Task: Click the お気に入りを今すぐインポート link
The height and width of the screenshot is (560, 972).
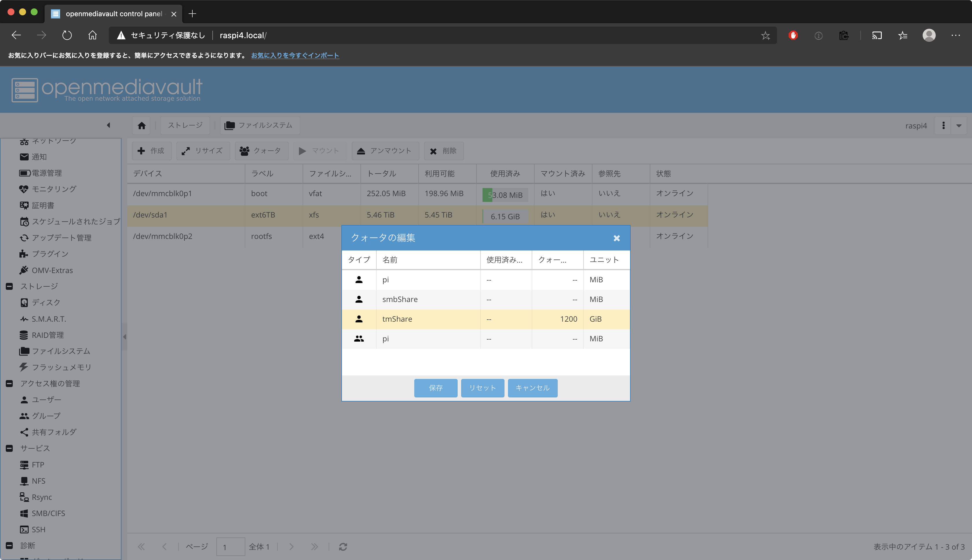Action: coord(295,55)
